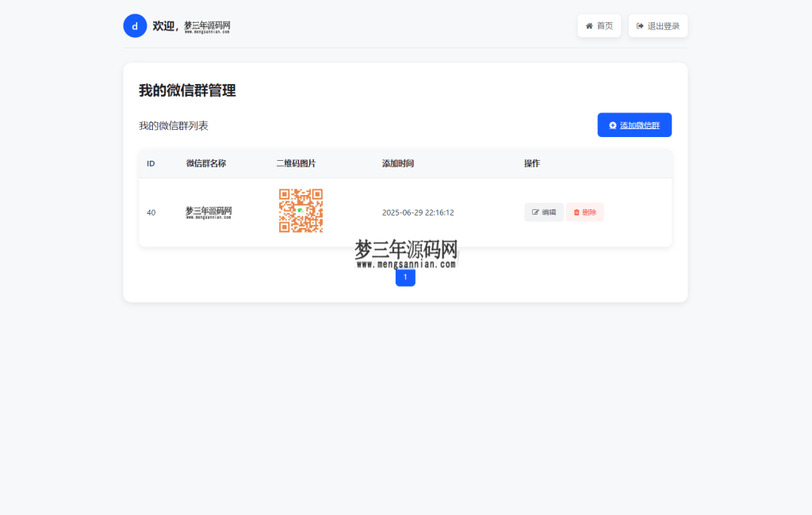Image resolution: width=812 pixels, height=515 pixels.
Task: Click the 微信群名称 column header
Action: 205,163
